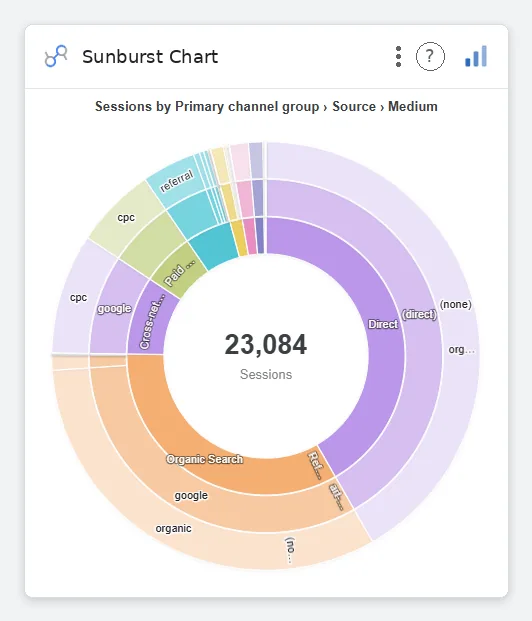Select the Organic Search segment
This screenshot has height=621, width=532.
point(204,459)
